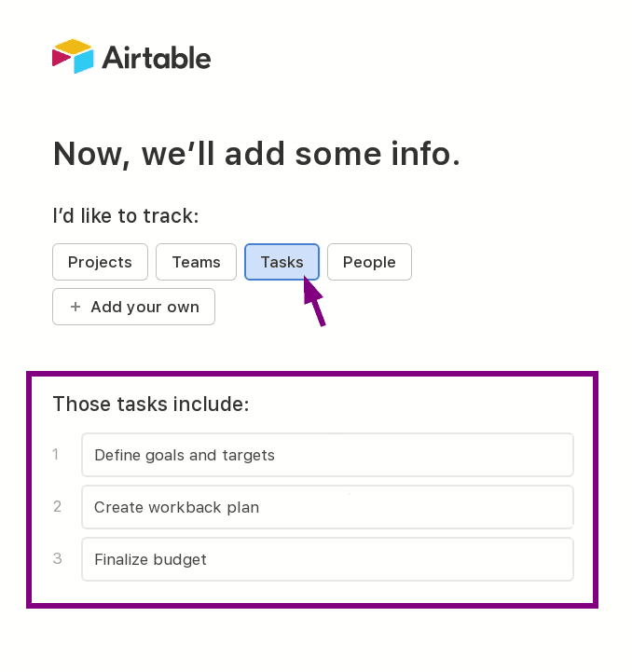Screen dimensions: 632x672
Task: Click the Airtable cube logo icon
Action: (x=74, y=57)
